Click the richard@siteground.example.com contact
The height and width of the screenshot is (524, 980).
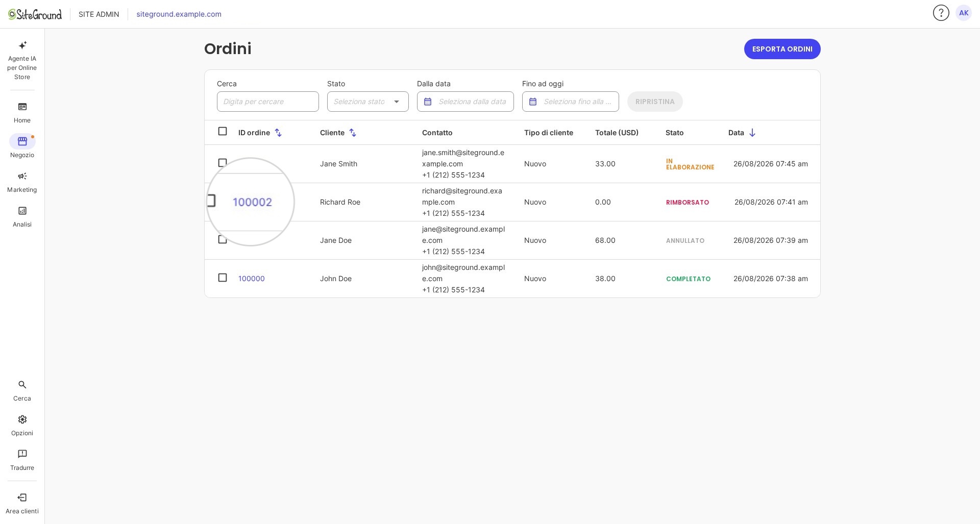(462, 196)
